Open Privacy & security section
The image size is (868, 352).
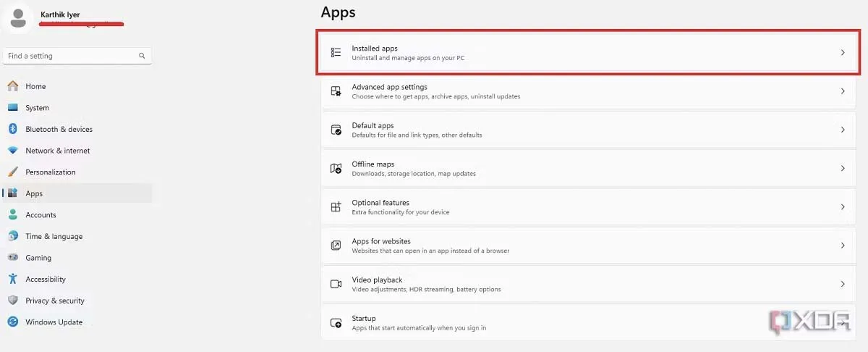coord(54,301)
